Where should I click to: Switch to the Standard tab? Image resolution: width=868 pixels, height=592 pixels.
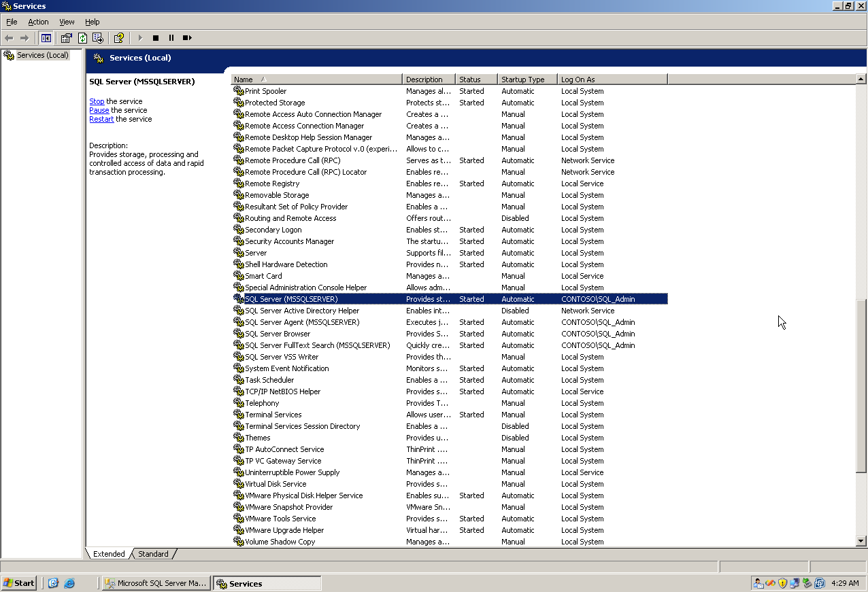click(x=153, y=554)
